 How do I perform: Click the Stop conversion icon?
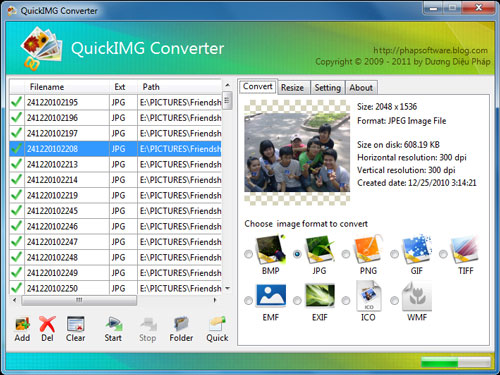click(x=148, y=324)
